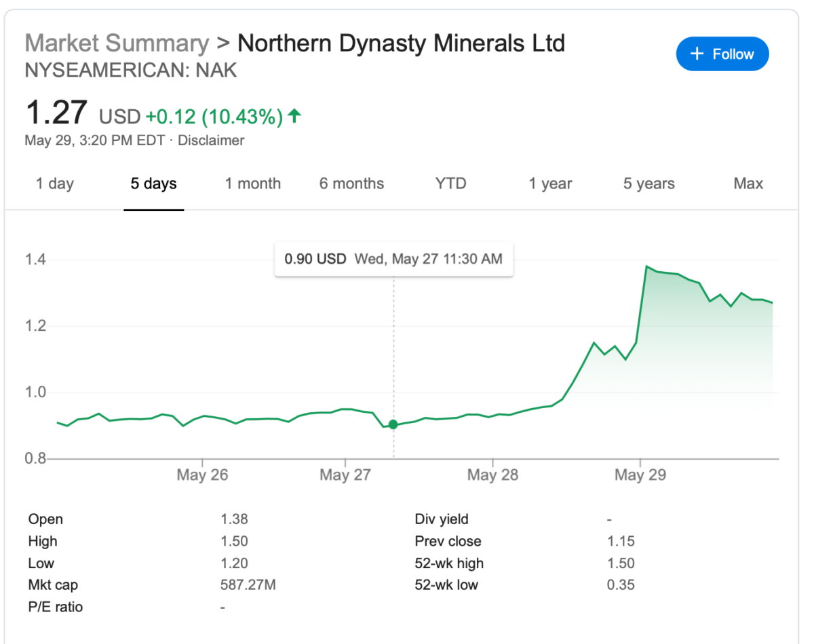Click the Open value 1.38
This screenshot has height=644, width=814.
tap(234, 520)
